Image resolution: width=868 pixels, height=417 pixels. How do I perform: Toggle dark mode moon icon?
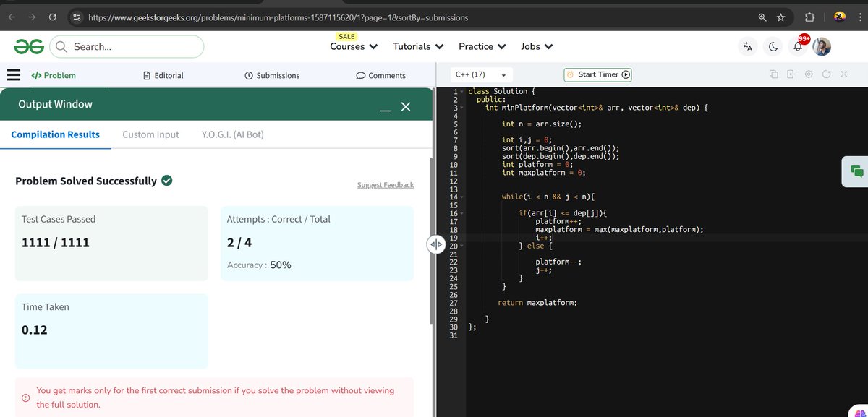pyautogui.click(x=773, y=46)
